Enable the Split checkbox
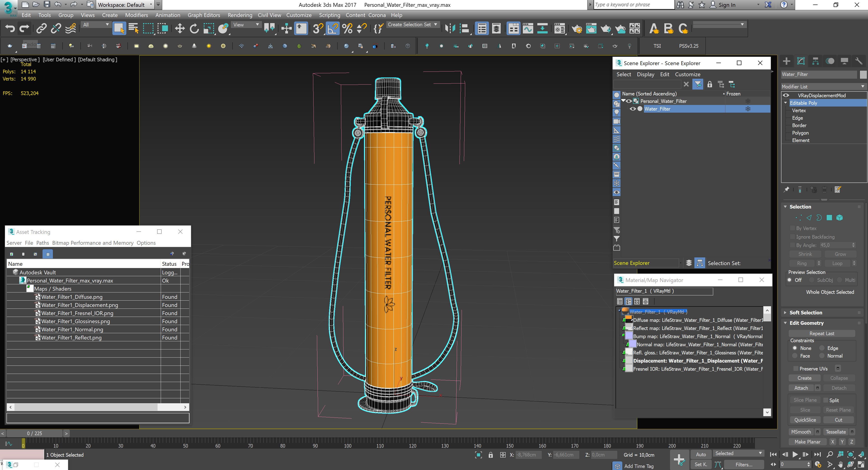The image size is (868, 470). 826,400
